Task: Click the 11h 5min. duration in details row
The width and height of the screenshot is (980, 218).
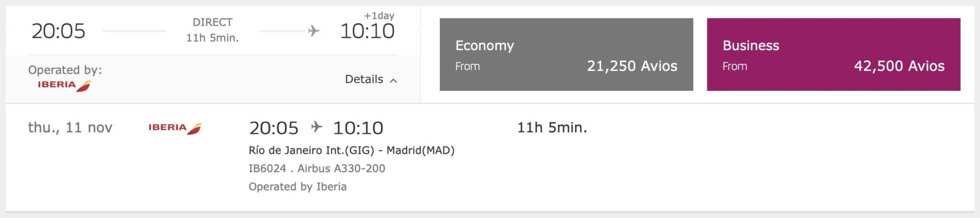Action: [552, 128]
